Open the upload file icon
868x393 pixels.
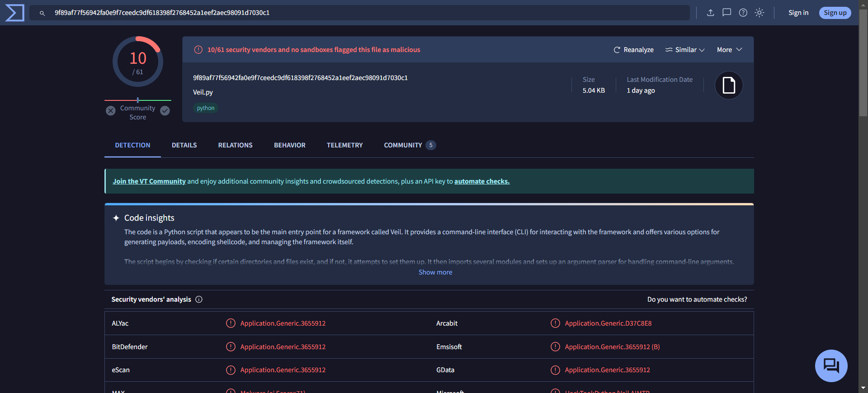click(x=711, y=13)
